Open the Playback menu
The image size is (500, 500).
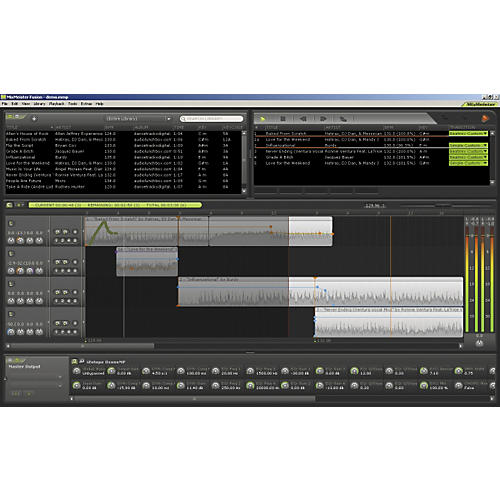[57, 104]
